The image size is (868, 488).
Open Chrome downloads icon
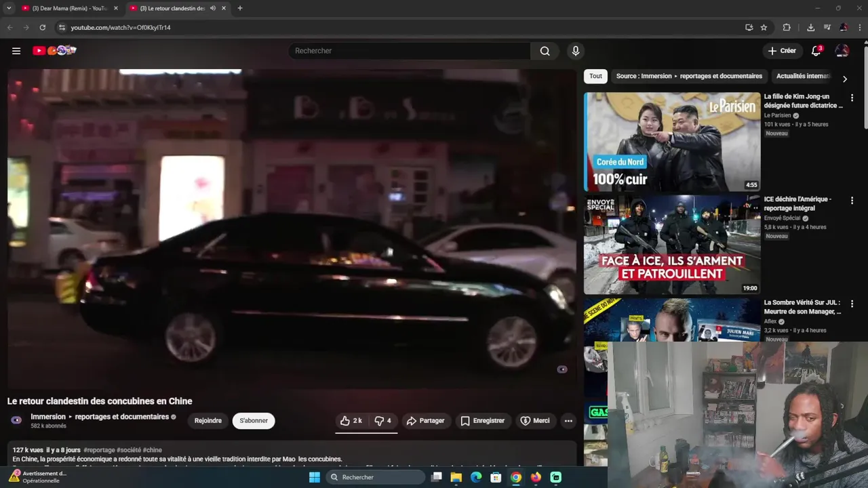tap(810, 27)
